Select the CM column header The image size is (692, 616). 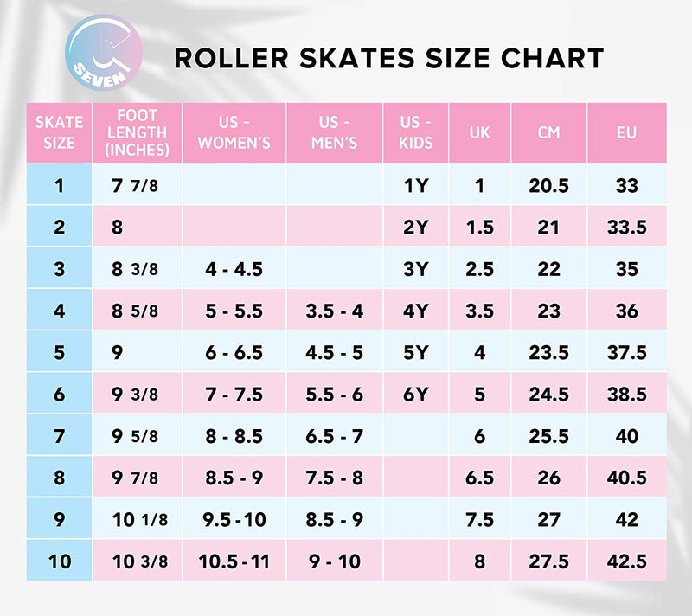point(548,132)
